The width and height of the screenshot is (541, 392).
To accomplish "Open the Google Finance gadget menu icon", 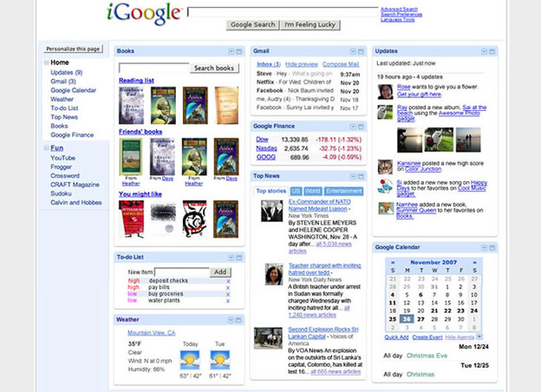I will (x=353, y=127).
